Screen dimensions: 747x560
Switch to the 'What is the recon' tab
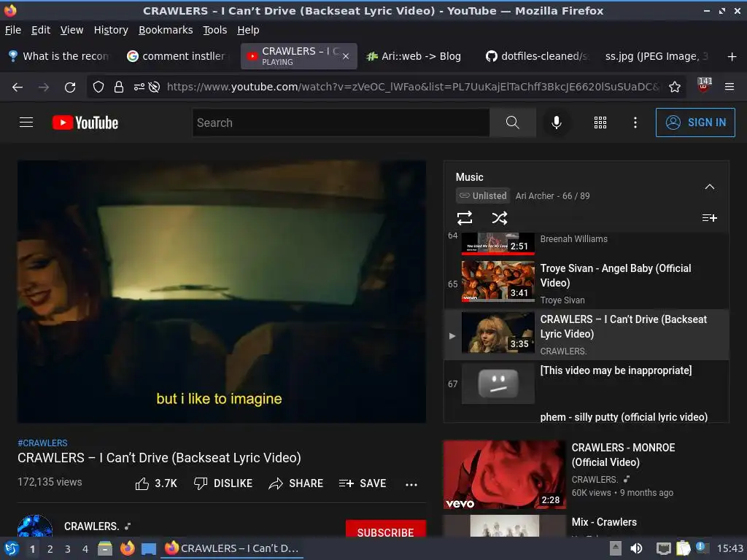pos(60,56)
